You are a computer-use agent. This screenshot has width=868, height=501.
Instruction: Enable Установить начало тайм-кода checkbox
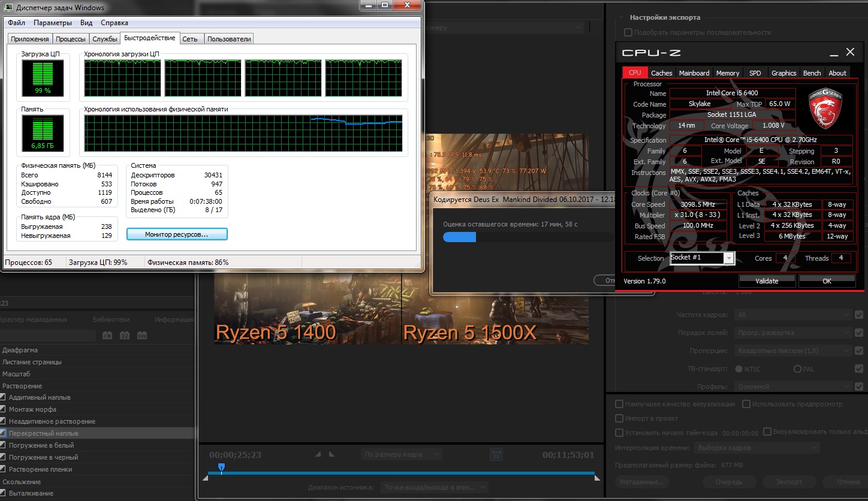pos(620,433)
